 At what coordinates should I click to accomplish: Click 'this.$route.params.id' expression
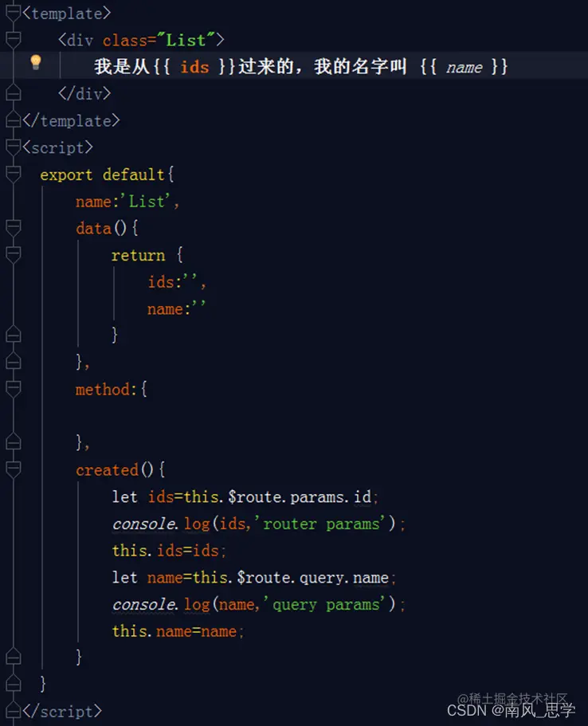[278, 496]
